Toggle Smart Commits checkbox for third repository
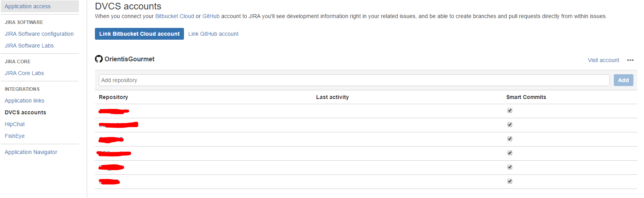 click(x=510, y=139)
